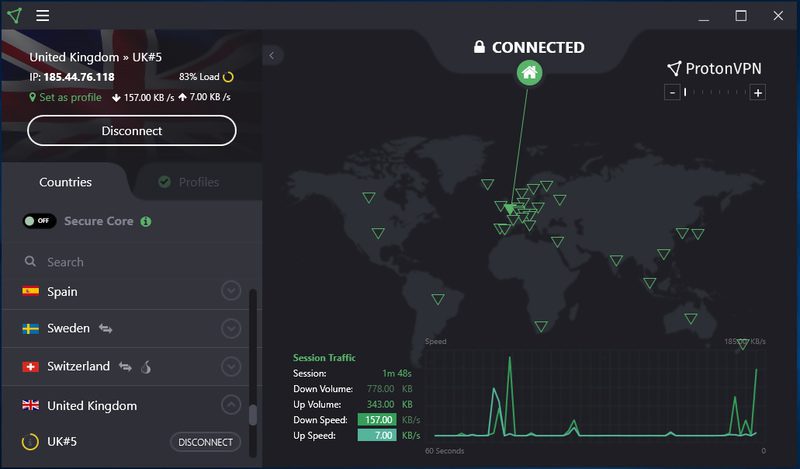
Task: Click the South America server marker
Action: click(438, 299)
